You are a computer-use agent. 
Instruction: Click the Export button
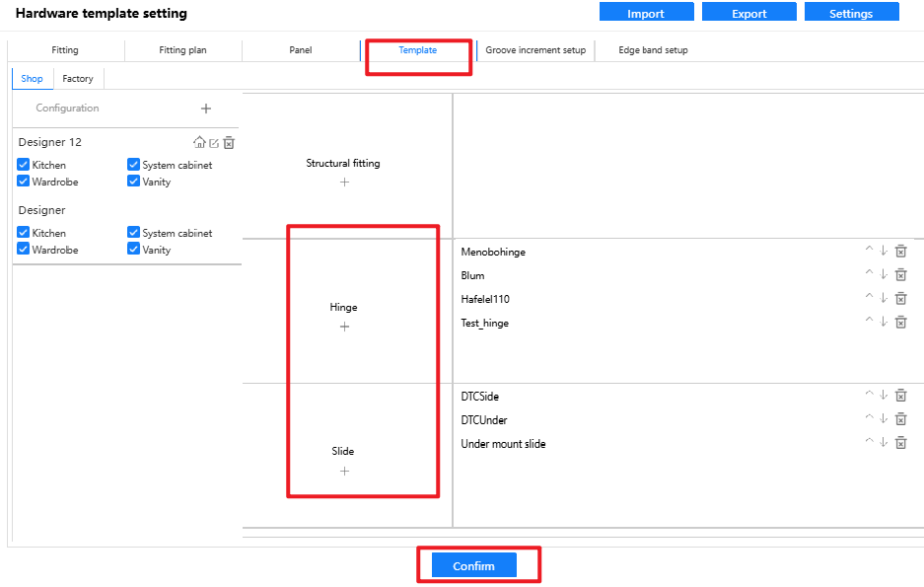tap(748, 14)
